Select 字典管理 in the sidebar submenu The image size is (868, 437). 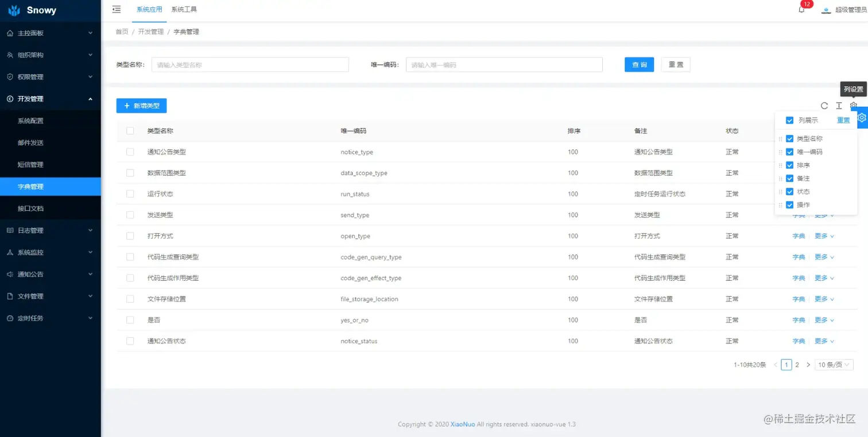[x=51, y=187]
